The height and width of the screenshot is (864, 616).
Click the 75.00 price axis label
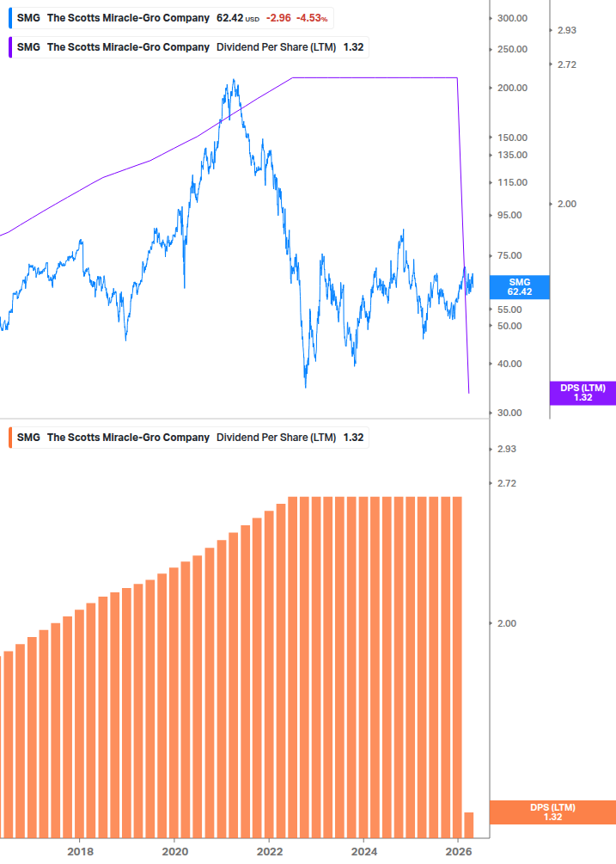tap(509, 255)
